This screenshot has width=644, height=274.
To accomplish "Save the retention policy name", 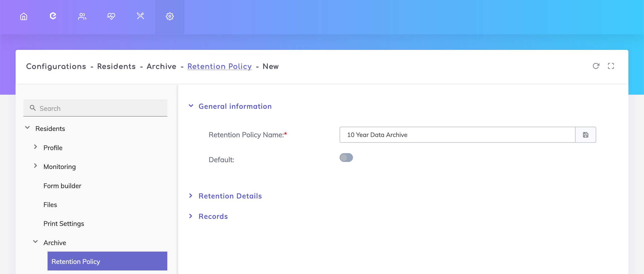I will [586, 135].
